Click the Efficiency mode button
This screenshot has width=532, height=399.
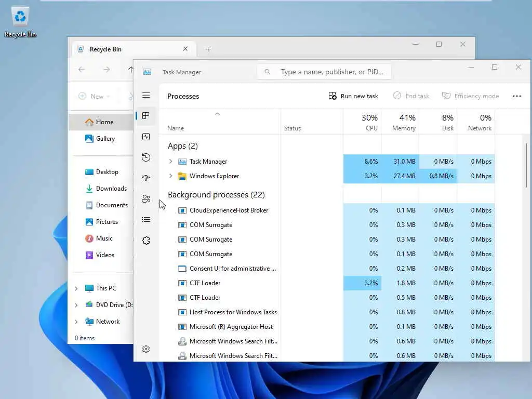pos(470,96)
